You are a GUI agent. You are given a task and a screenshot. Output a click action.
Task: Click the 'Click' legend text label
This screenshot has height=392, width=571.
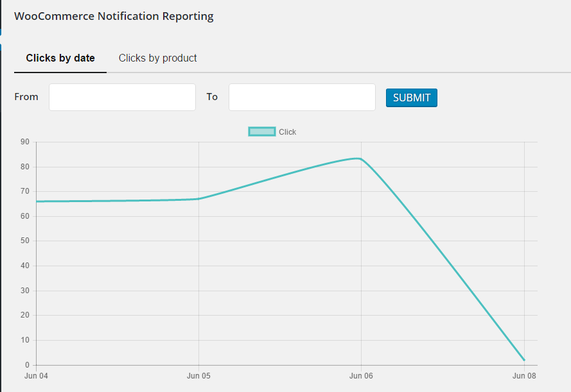tap(287, 132)
